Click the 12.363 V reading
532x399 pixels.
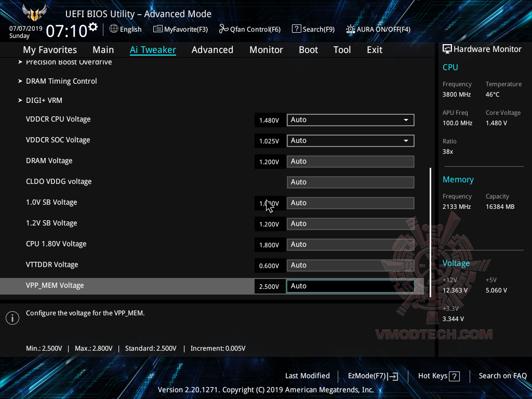[455, 290]
